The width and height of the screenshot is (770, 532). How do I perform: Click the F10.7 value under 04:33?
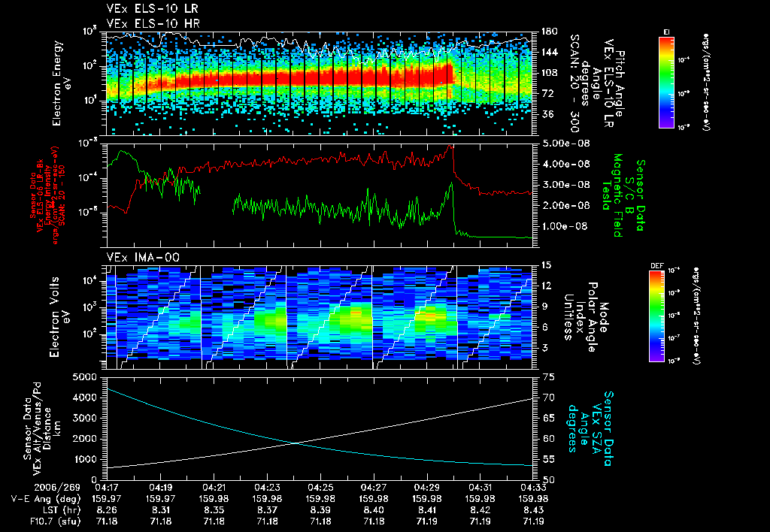pyautogui.click(x=533, y=521)
